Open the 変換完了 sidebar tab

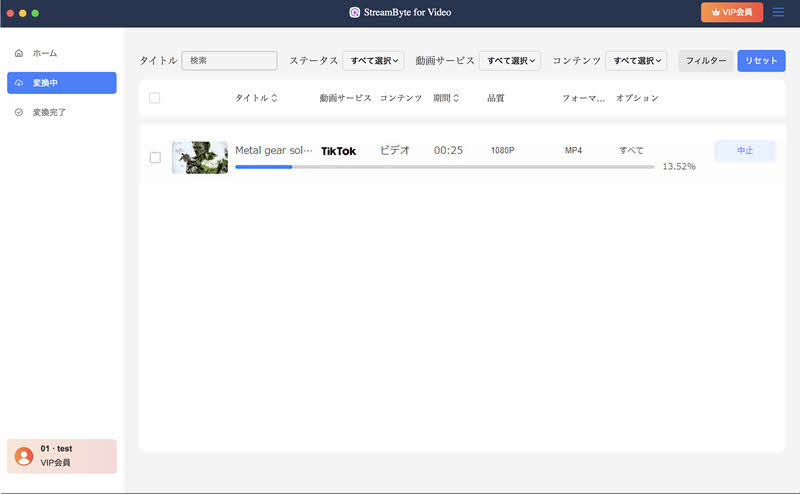pyautogui.click(x=62, y=112)
